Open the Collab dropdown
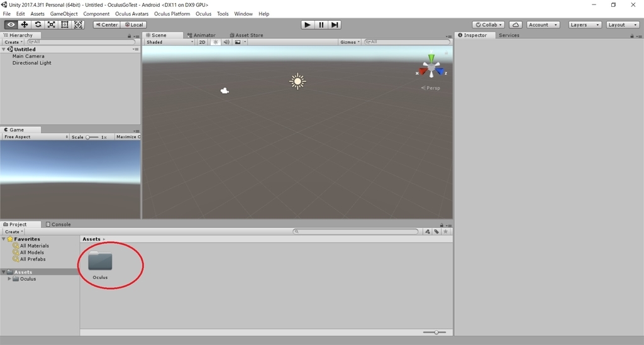 coord(488,25)
